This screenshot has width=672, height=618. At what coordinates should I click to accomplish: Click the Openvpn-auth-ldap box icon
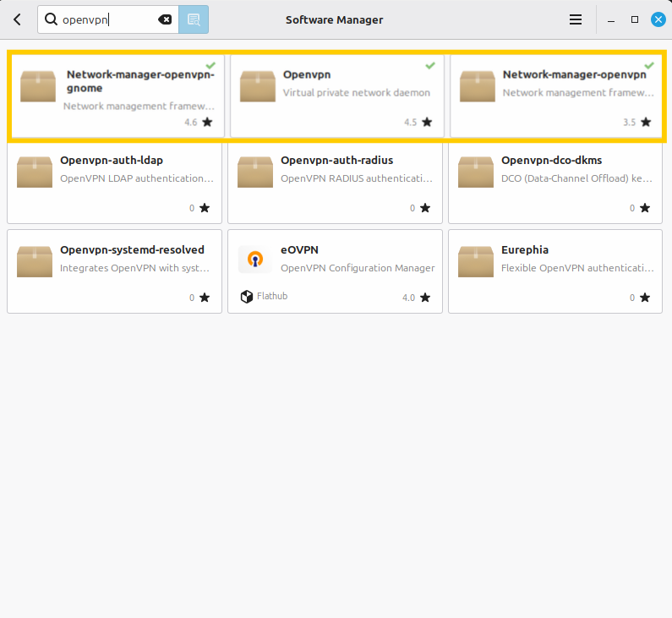[35, 172]
